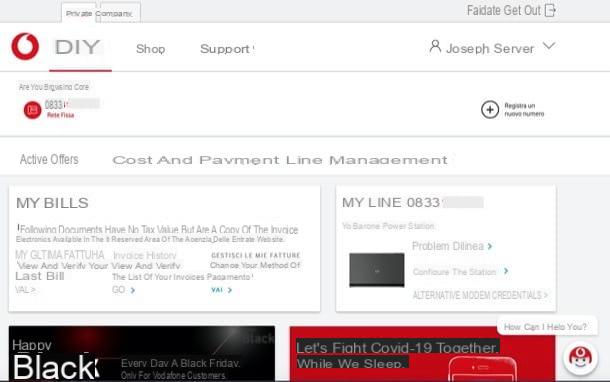Click the arrow beside Configure The Station
This screenshot has width=610, height=382.
click(x=506, y=271)
